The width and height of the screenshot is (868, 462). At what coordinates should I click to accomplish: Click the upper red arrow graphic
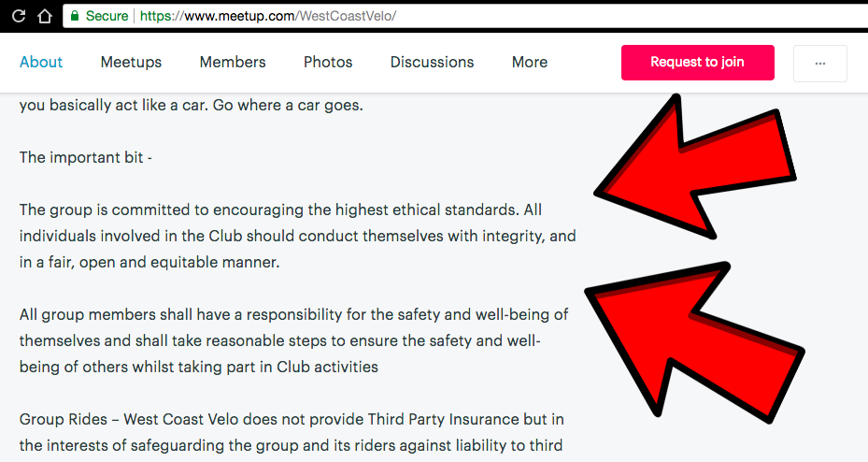click(x=695, y=166)
